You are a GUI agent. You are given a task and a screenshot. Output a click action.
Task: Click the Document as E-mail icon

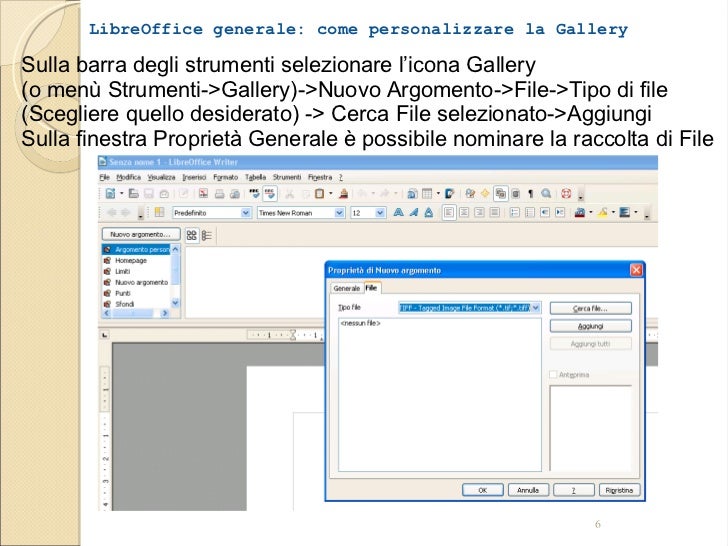164,194
